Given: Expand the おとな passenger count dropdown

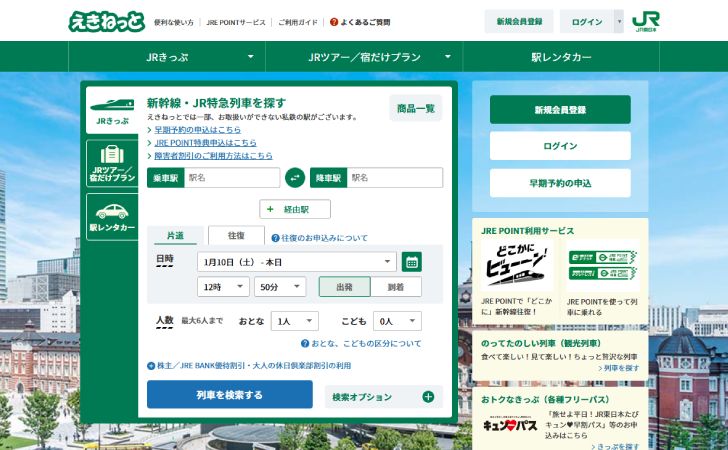Looking at the screenshot, I should 294,321.
